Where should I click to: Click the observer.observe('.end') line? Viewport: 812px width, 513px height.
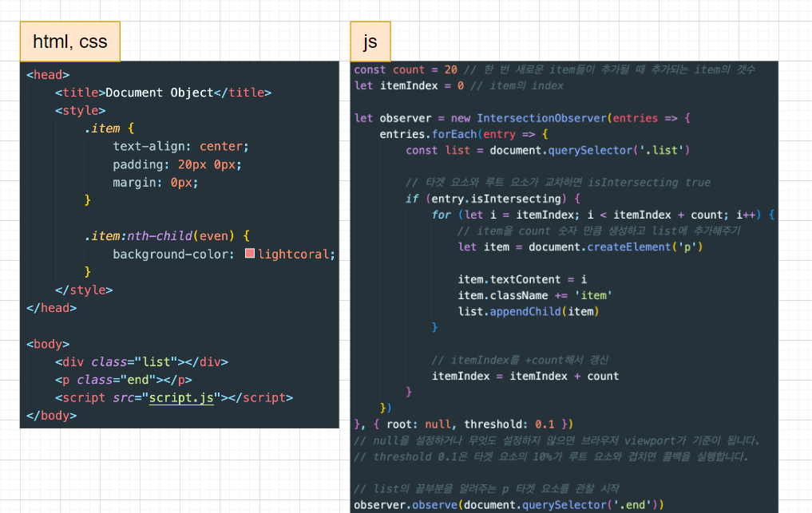coord(509,505)
